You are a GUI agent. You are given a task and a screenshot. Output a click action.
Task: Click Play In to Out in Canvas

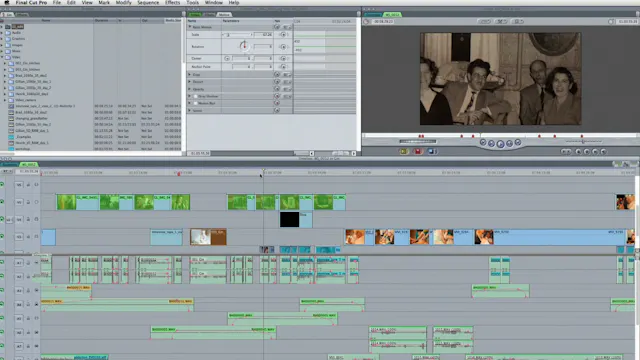pyautogui.click(x=491, y=143)
